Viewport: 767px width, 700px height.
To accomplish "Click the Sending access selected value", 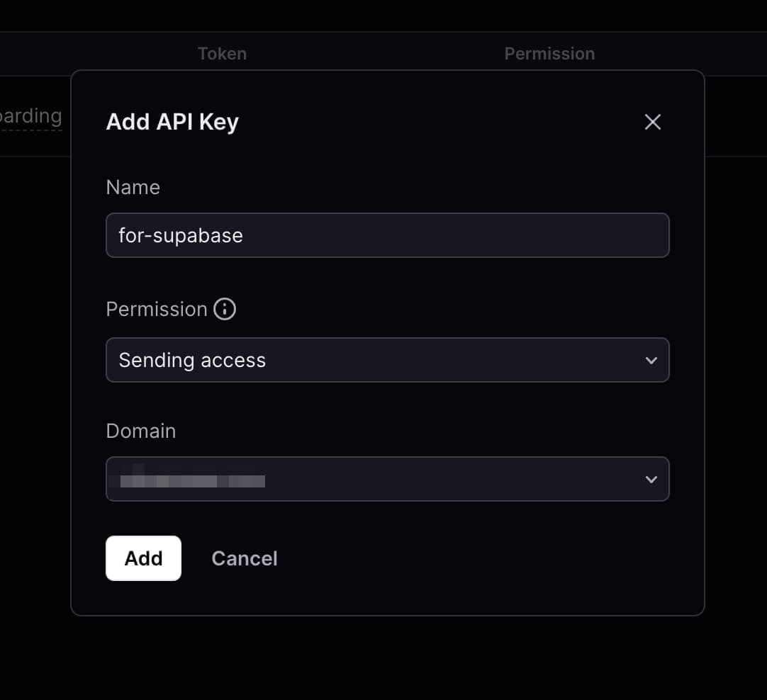I will click(x=192, y=360).
